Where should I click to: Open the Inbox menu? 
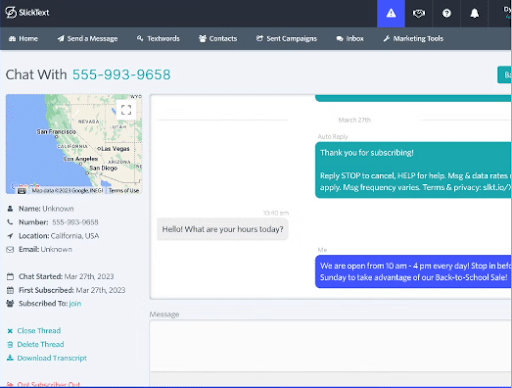[x=350, y=39]
